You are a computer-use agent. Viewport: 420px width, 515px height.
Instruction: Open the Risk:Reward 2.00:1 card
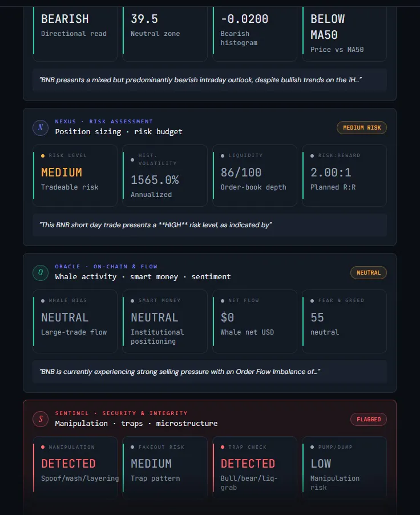pos(344,175)
